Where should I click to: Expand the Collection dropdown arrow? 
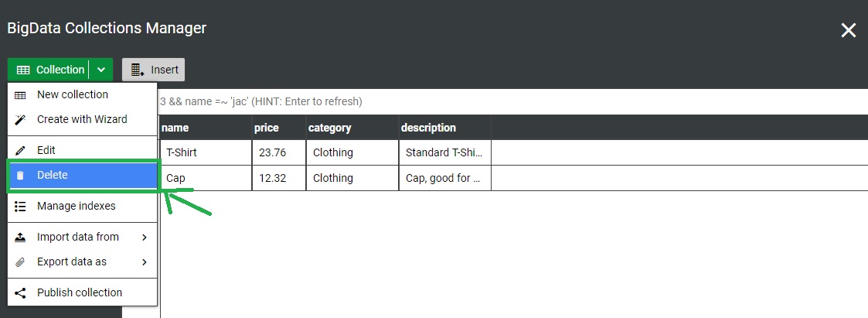101,70
